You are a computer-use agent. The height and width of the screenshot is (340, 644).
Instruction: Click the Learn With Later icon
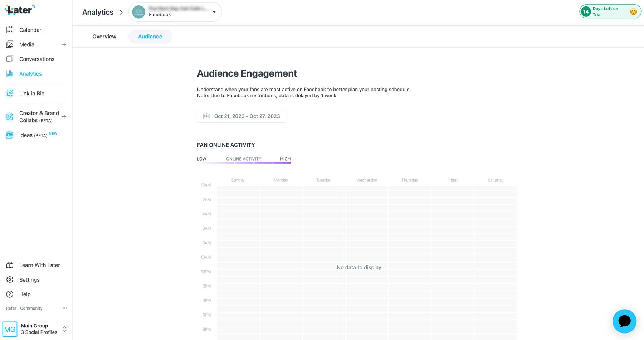10,265
